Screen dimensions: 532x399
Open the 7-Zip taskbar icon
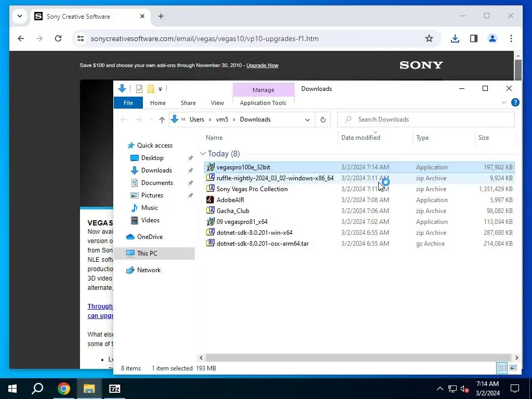(115, 389)
